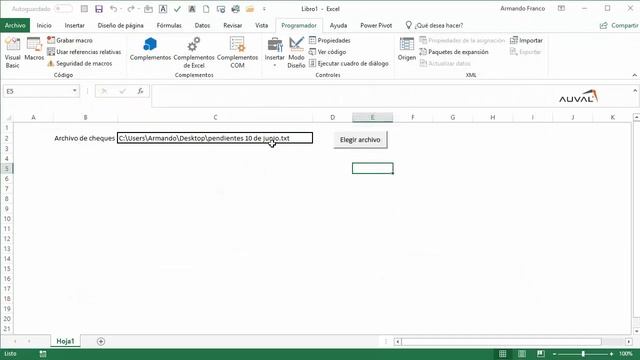Switch to the Insertar ribbon tab

75,25
